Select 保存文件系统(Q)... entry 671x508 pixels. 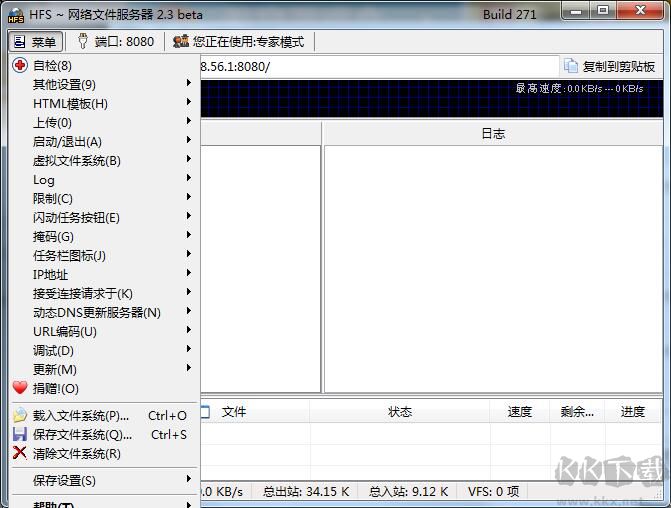(x=104, y=434)
